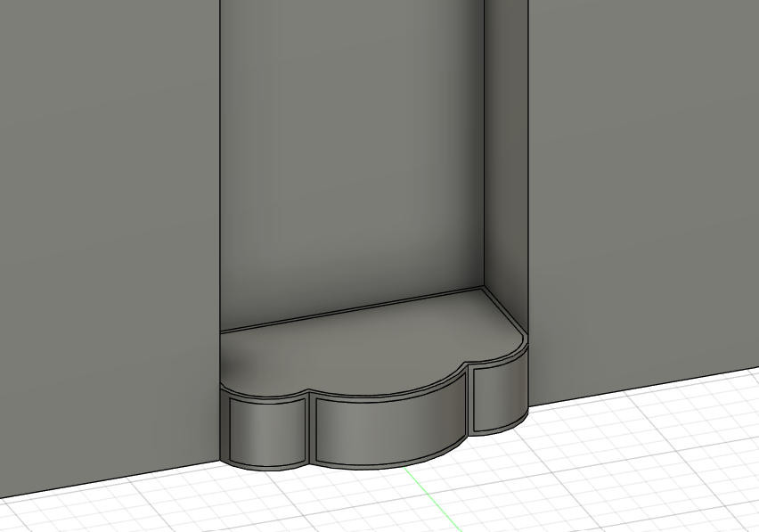Click the seam between center and right panels

[x=469, y=401]
